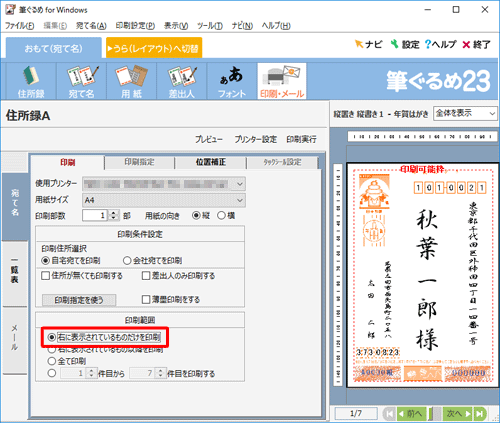Click the 印刷指定を使う button
The image size is (500, 423).
click(x=79, y=300)
